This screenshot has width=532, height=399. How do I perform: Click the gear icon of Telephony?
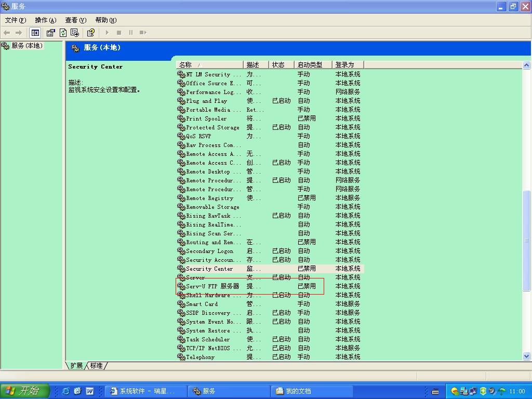[x=181, y=357]
